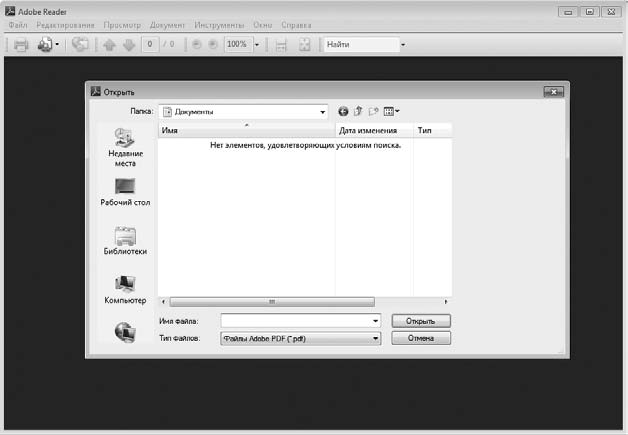Screen dimensions: 628x435
Task: Open the Окно menu
Action: pyautogui.click(x=262, y=25)
